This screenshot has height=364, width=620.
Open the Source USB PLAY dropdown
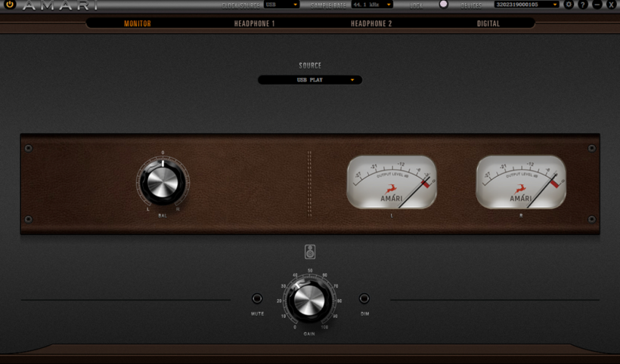coord(310,80)
